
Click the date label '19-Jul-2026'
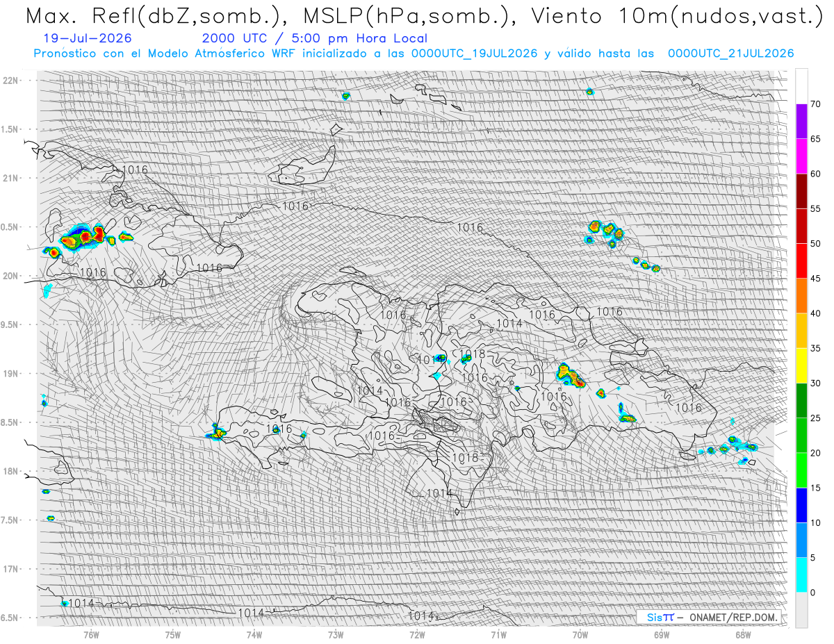[x=87, y=39]
